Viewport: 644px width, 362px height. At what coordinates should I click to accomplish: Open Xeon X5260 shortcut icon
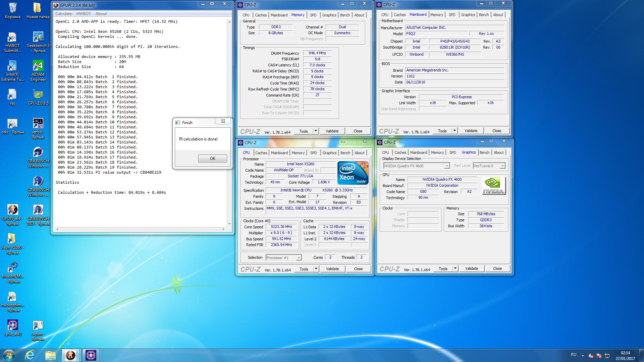[x=12, y=244]
